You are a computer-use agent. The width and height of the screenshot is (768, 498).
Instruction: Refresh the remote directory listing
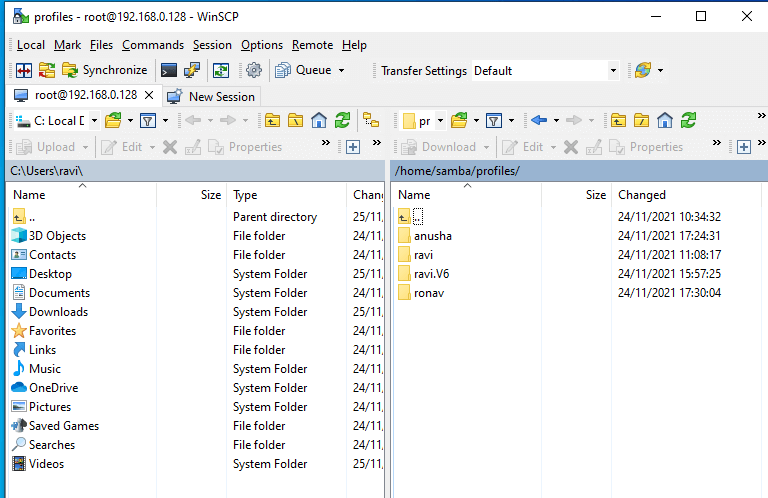click(688, 120)
